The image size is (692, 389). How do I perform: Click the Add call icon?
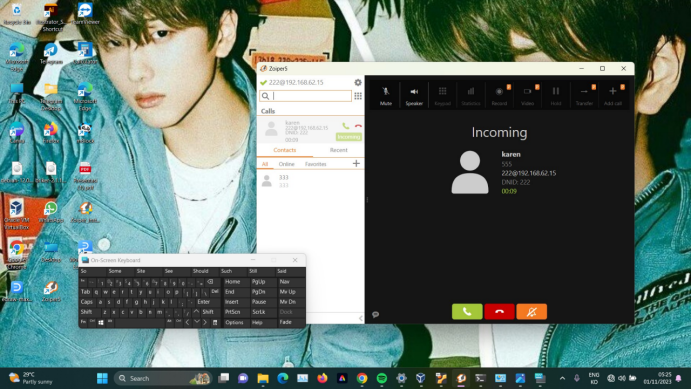click(x=613, y=95)
